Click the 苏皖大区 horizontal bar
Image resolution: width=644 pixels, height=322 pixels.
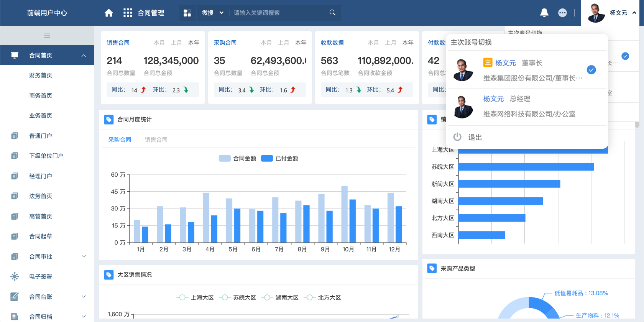pyautogui.click(x=526, y=167)
